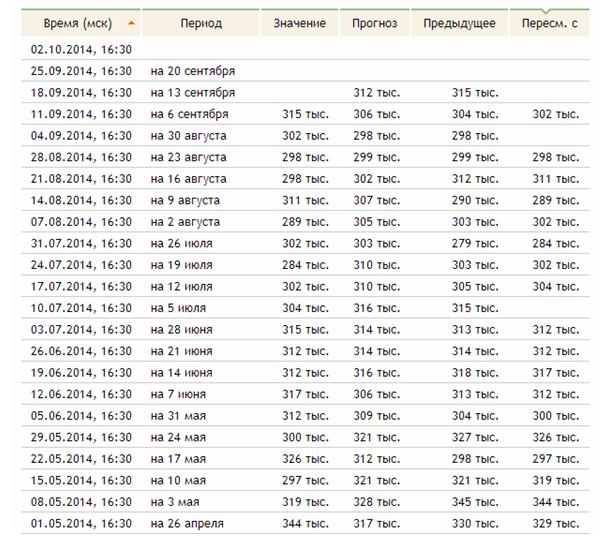Click the на 23 августа period cell

coord(188,157)
